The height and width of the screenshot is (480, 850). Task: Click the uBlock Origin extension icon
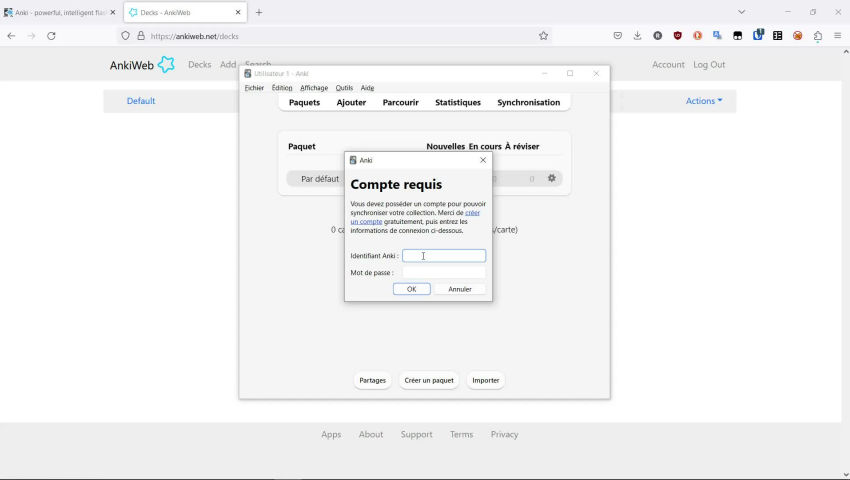678,35
